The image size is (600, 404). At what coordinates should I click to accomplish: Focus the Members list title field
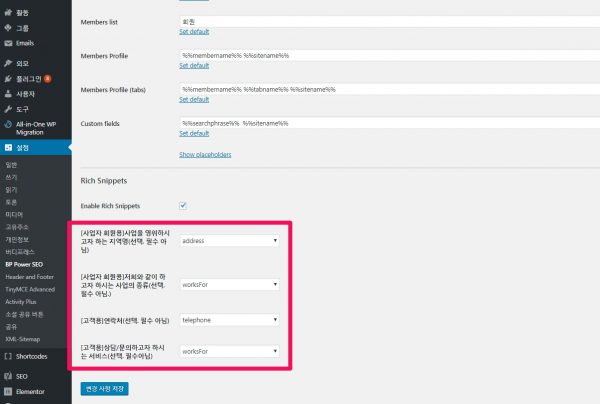point(390,22)
